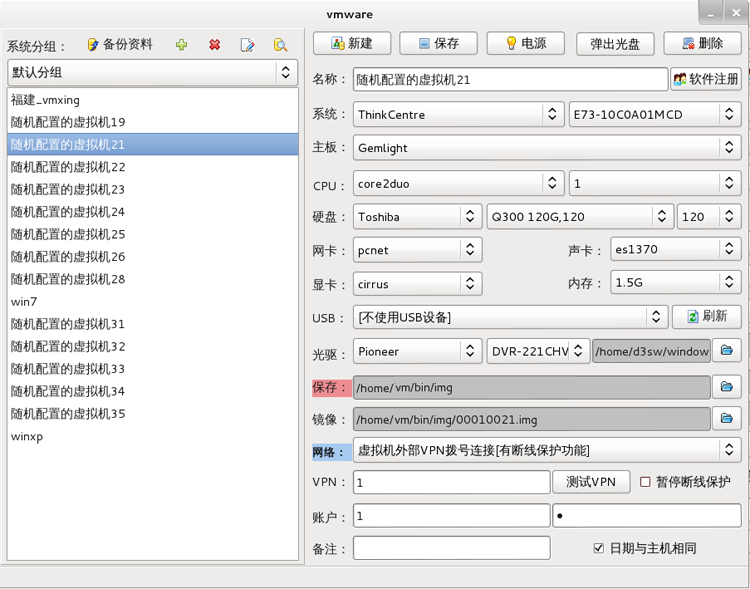
Task: Click the 电源 power button
Action: click(x=526, y=44)
